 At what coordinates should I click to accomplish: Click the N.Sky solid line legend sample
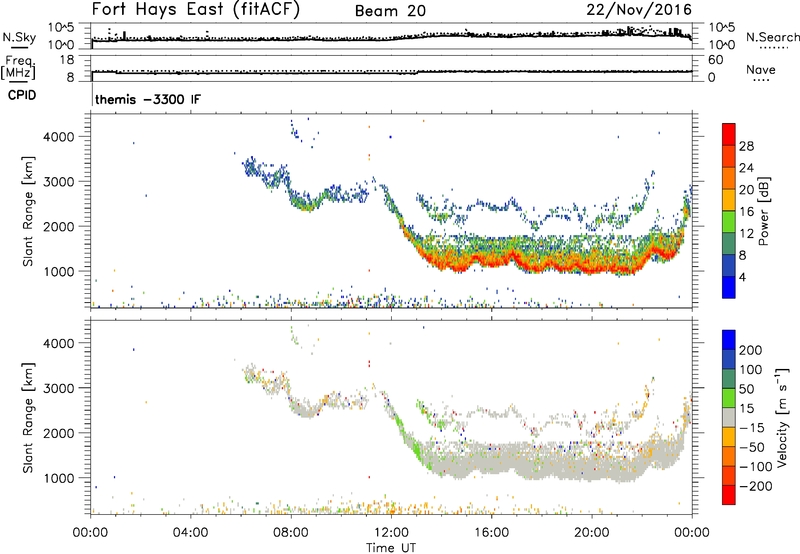19,47
